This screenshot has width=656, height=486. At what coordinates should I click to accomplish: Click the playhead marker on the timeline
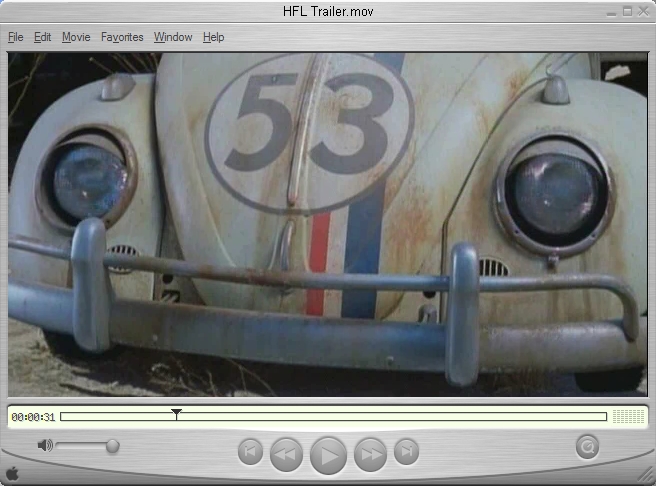pos(177,414)
